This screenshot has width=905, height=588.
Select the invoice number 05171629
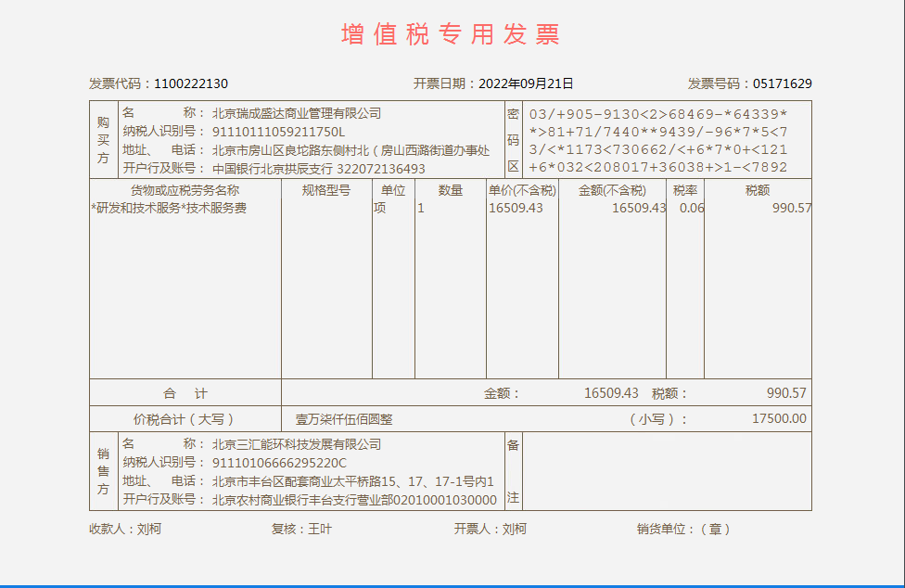[782, 83]
